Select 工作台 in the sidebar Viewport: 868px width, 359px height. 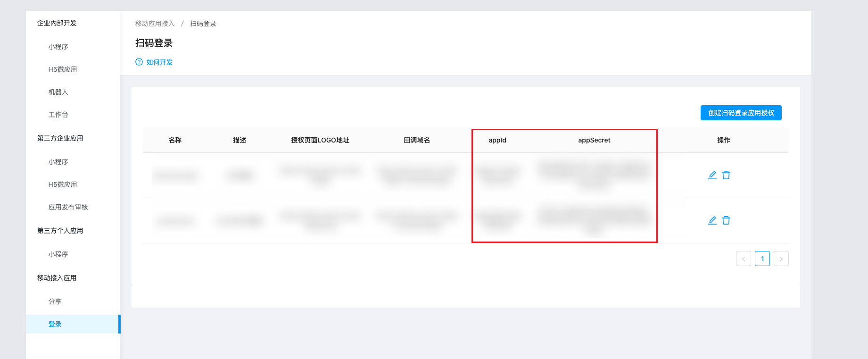tap(58, 115)
